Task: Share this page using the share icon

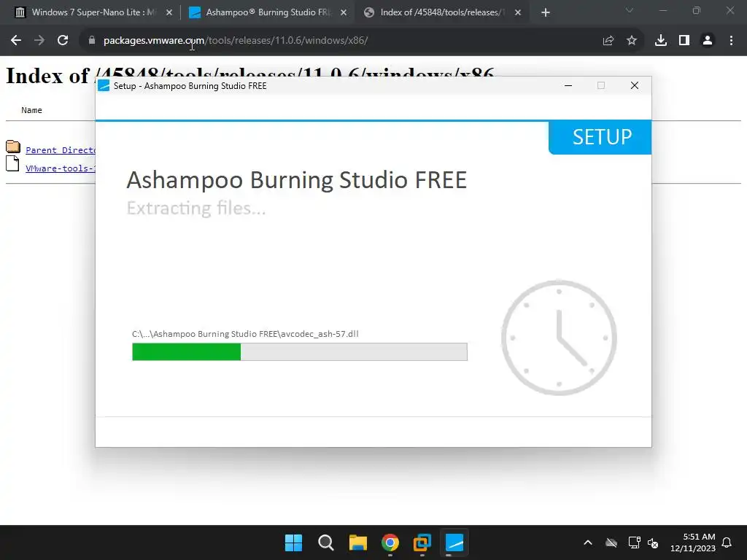Action: click(608, 41)
